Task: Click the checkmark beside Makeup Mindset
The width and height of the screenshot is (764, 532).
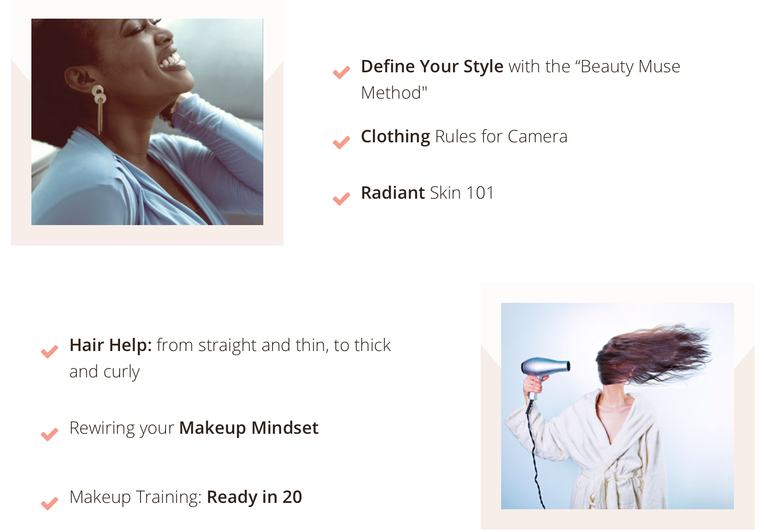Action: (50, 434)
